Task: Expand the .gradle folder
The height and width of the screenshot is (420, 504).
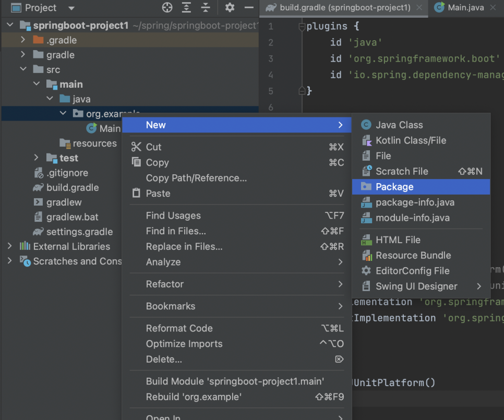Action: coord(23,40)
